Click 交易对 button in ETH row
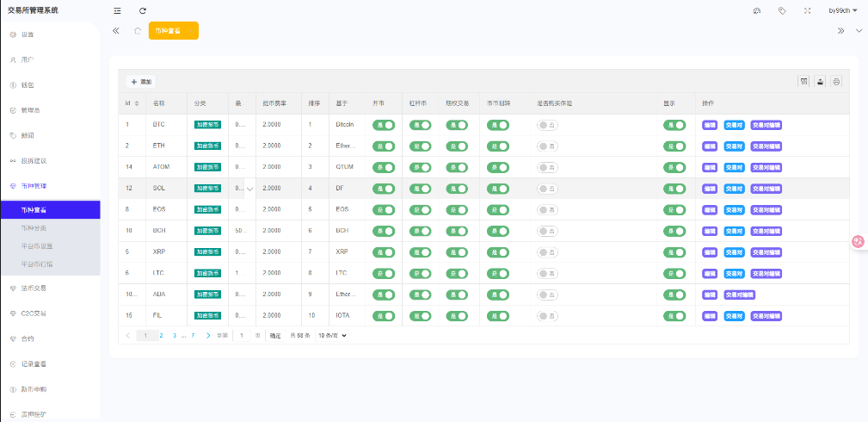This screenshot has width=868, height=422. pyautogui.click(x=734, y=146)
